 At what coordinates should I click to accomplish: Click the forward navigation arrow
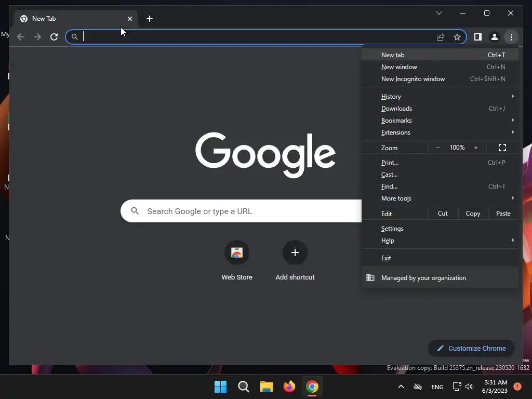(x=37, y=37)
